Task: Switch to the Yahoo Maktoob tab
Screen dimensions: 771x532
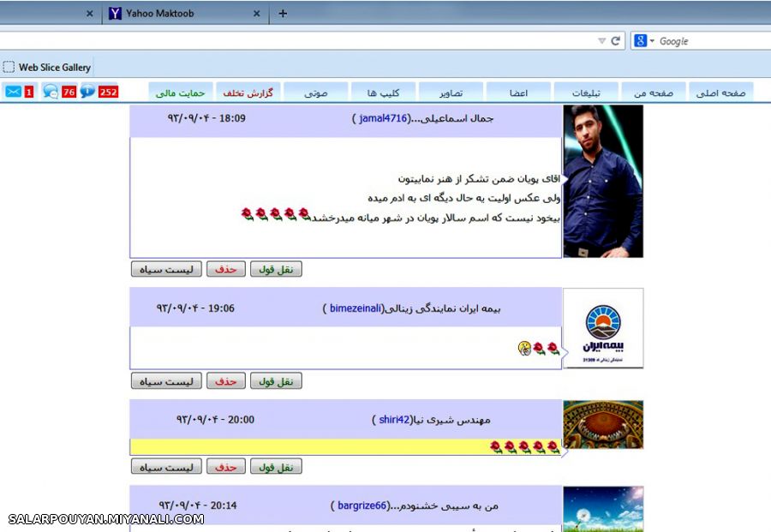Action: pos(185,13)
